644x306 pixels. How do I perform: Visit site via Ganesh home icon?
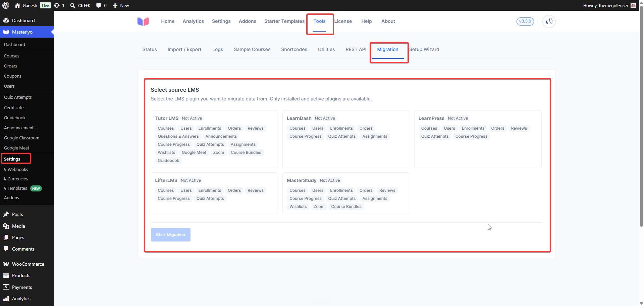pos(26,5)
